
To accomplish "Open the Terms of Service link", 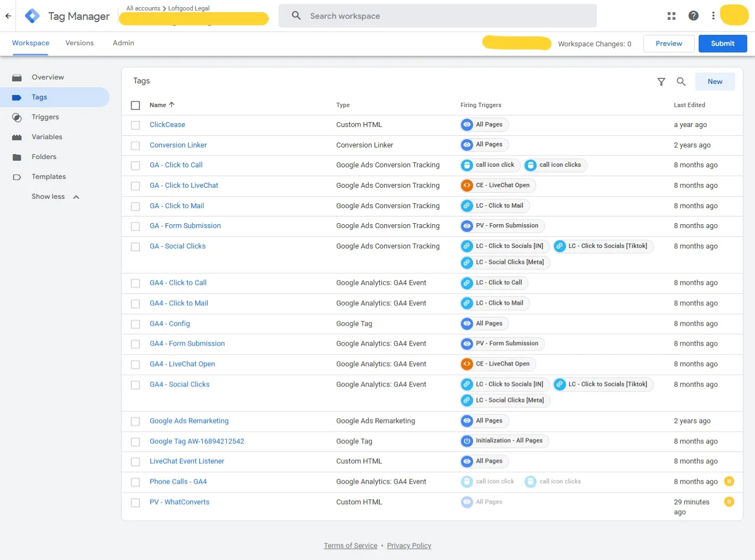I will pyautogui.click(x=350, y=546).
